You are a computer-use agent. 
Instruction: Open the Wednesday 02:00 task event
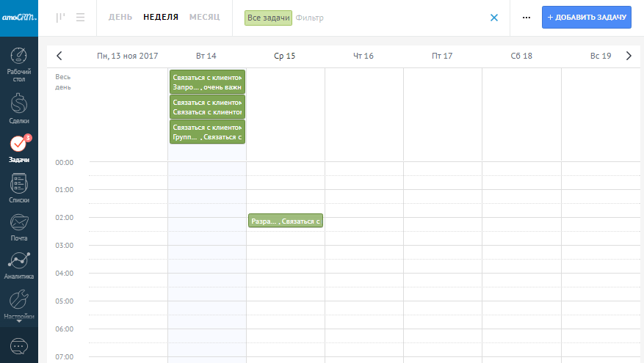(286, 221)
